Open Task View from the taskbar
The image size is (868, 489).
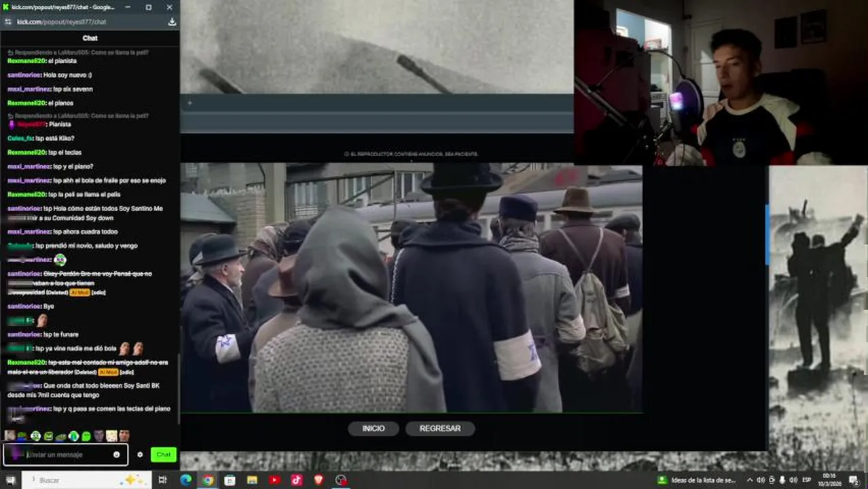point(162,480)
